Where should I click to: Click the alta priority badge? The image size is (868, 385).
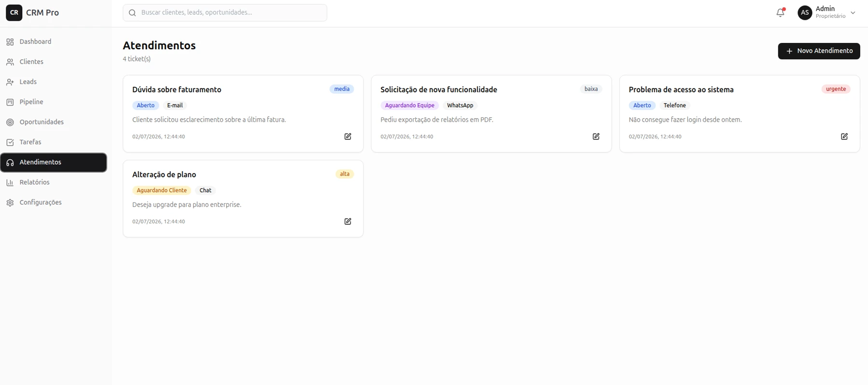[345, 174]
